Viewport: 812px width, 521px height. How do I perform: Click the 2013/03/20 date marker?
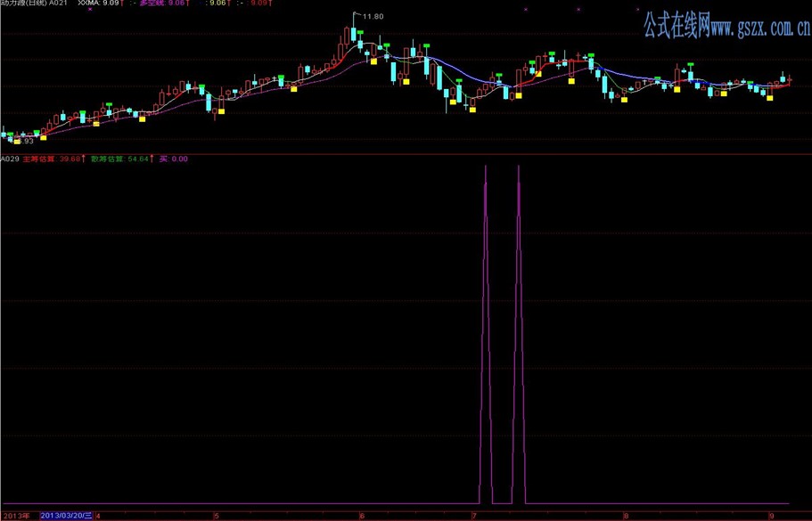coord(67,516)
